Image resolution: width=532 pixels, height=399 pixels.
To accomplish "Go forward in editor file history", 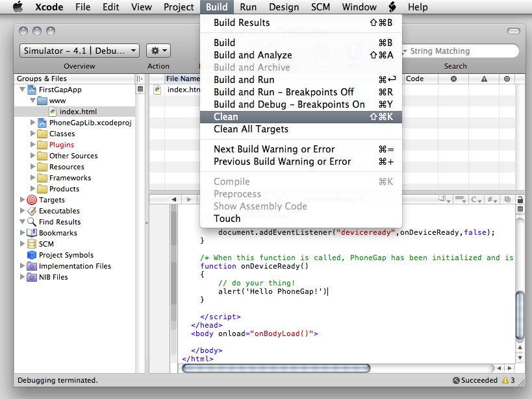I will [x=189, y=199].
